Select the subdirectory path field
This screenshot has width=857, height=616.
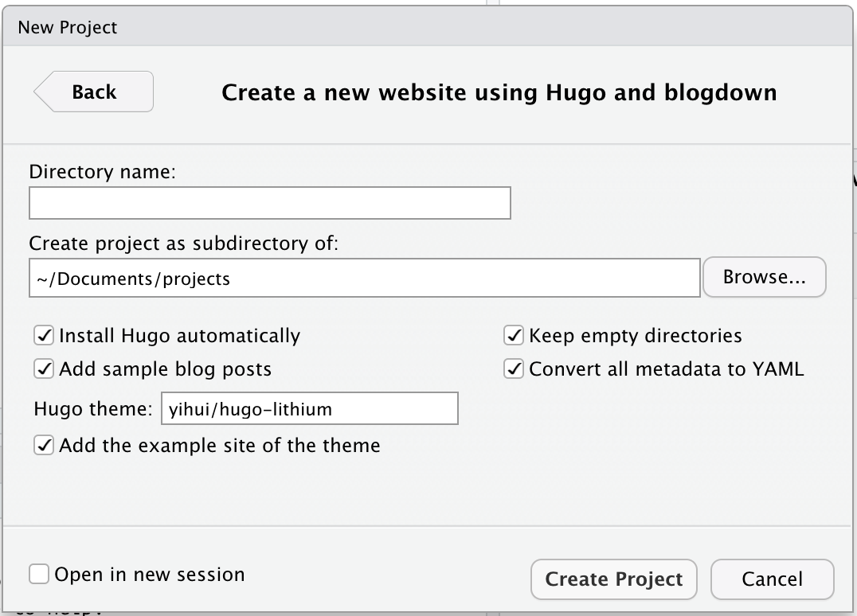tap(364, 277)
